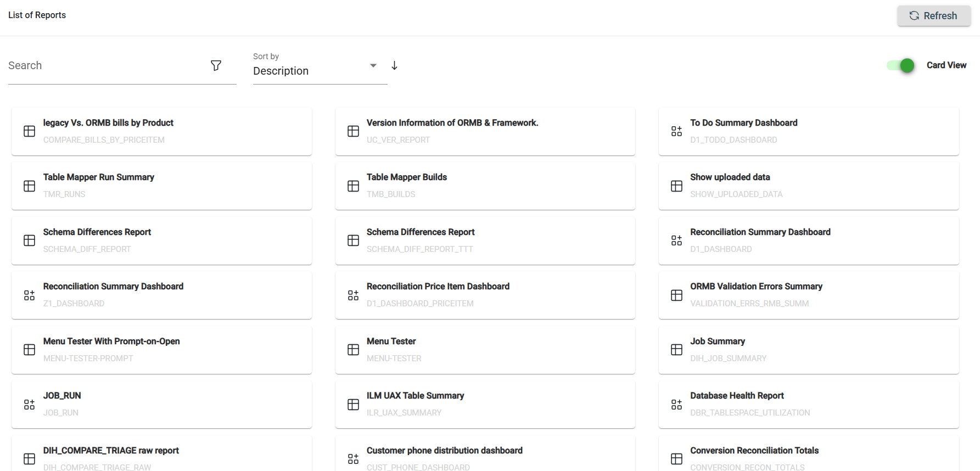Click table icon for ORMB Validation Errors Summary
The width and height of the screenshot is (980, 471).
click(x=676, y=295)
